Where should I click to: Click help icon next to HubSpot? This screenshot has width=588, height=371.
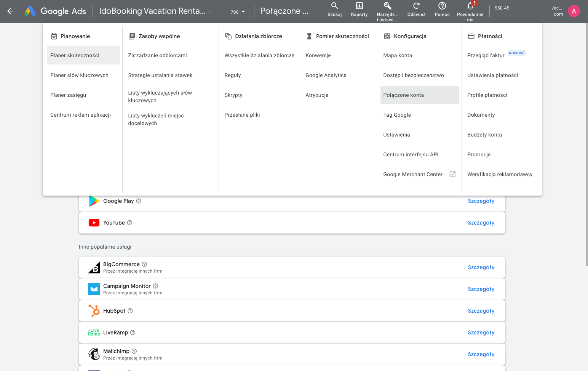coord(130,311)
